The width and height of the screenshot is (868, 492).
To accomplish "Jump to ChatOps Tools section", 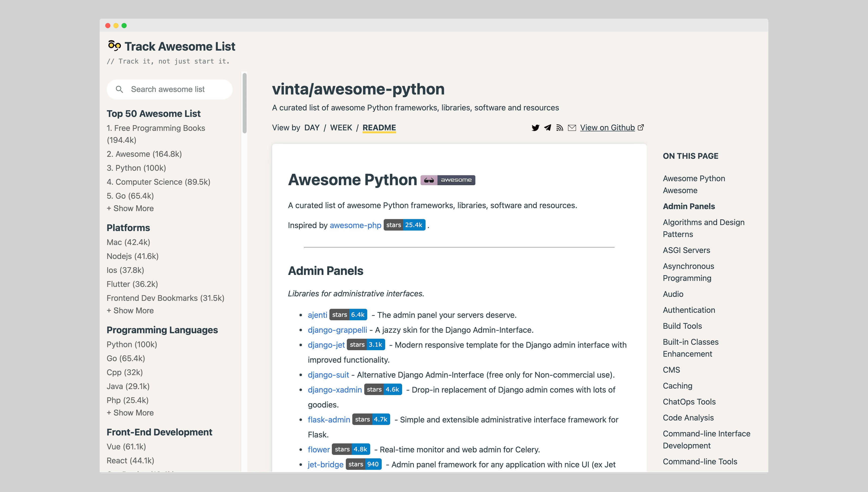I will click(x=689, y=402).
